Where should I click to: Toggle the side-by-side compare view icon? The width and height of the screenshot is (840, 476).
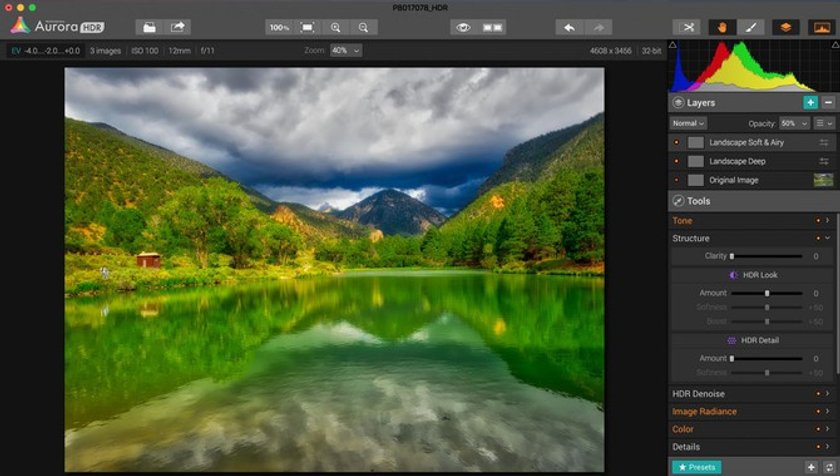tap(492, 27)
